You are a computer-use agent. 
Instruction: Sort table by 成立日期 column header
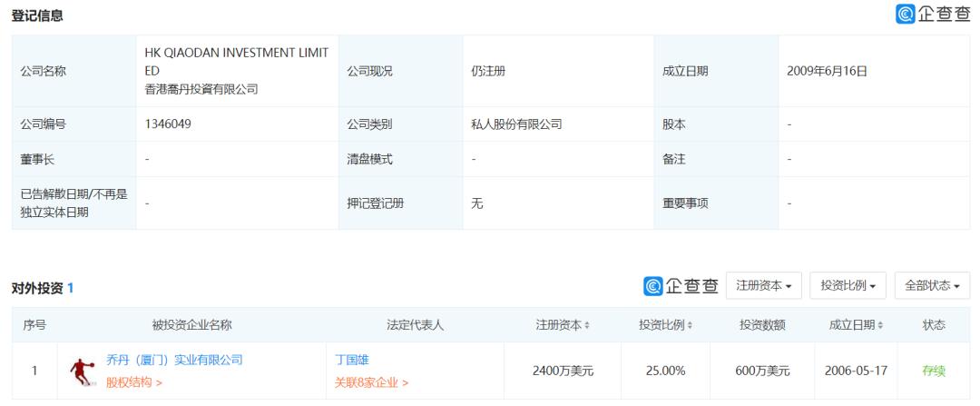[857, 325]
